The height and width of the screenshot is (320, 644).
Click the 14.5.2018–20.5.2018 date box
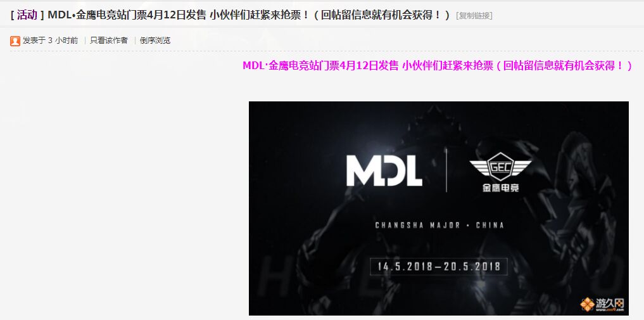pos(439,266)
